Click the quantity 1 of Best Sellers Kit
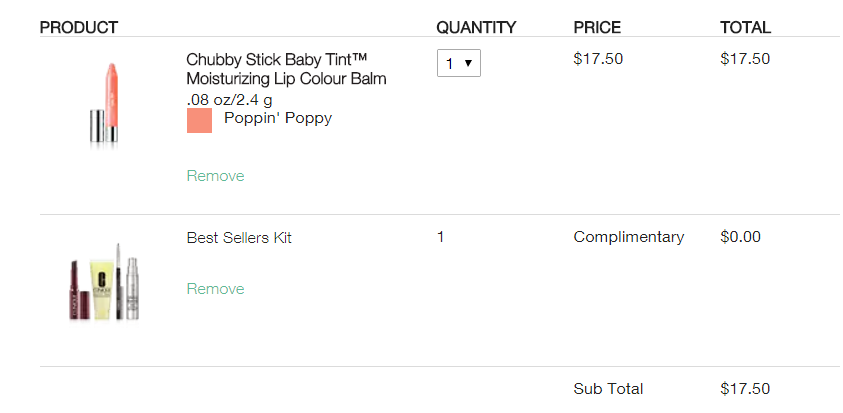Image resolution: width=843 pixels, height=413 pixels. 441,237
